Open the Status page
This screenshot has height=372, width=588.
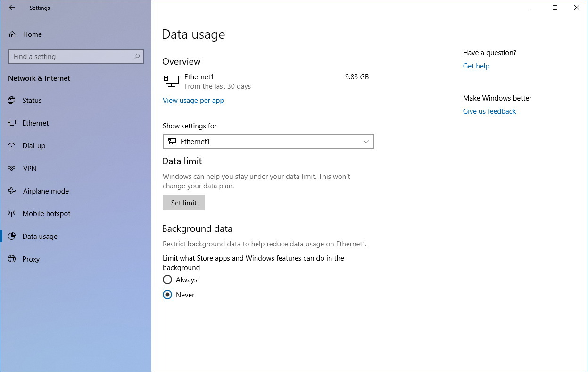click(75, 101)
